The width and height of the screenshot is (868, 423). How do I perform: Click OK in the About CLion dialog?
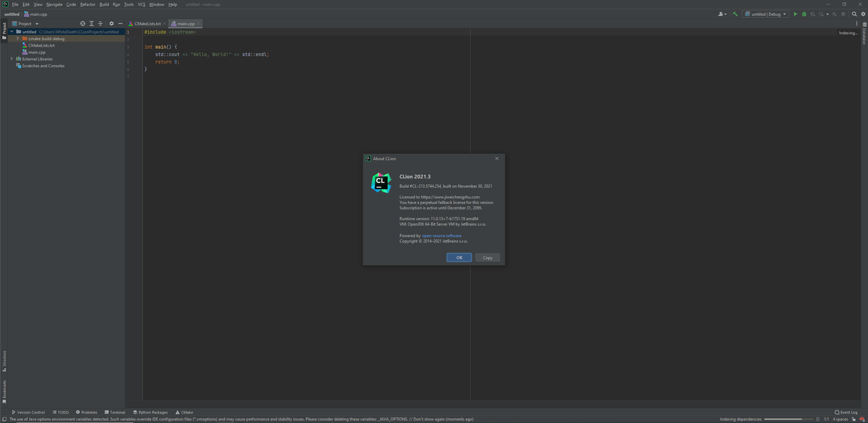click(x=459, y=258)
